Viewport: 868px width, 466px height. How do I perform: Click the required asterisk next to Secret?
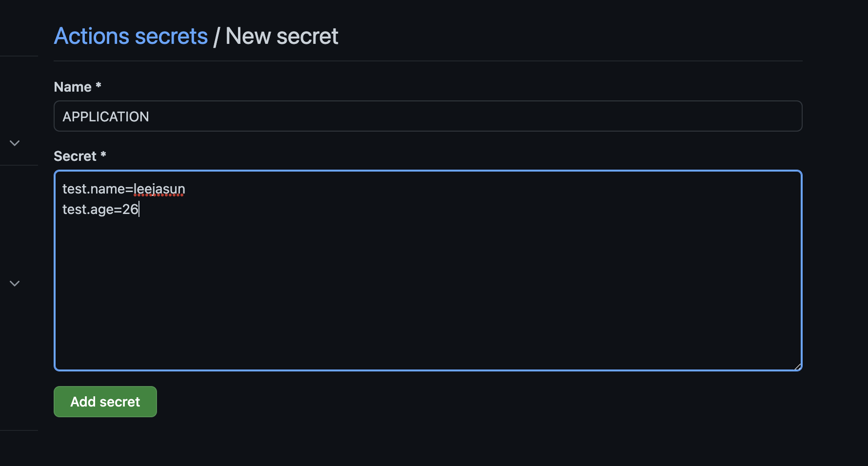tap(103, 155)
